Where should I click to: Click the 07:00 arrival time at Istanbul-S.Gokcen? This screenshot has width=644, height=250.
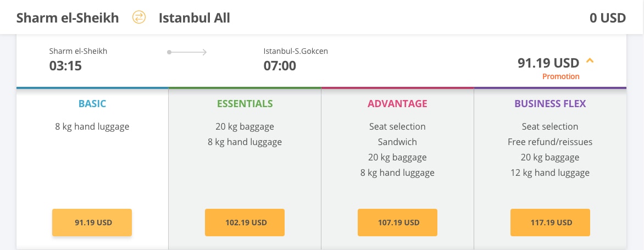(280, 66)
